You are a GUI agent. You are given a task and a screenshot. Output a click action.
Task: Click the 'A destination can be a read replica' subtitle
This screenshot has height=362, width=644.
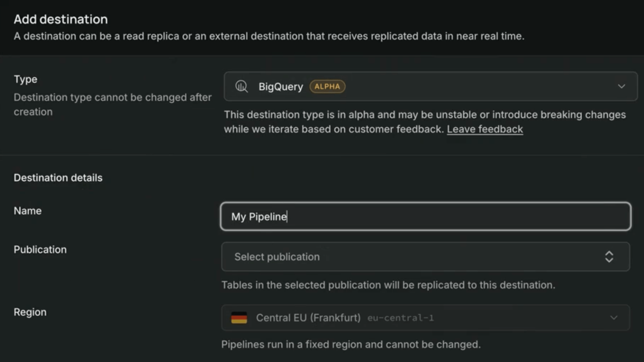pyautogui.click(x=269, y=36)
